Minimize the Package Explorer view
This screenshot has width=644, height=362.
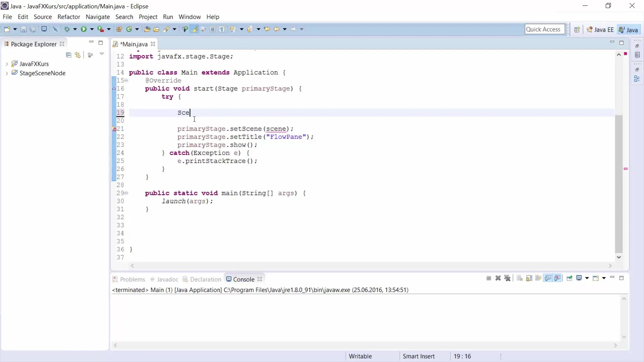point(91,42)
